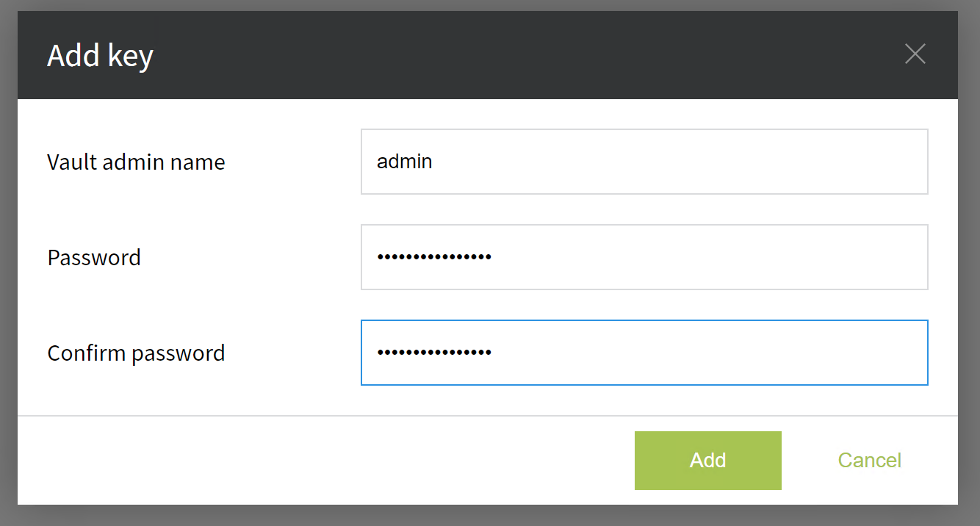Click the "Password" field label

coord(94,258)
